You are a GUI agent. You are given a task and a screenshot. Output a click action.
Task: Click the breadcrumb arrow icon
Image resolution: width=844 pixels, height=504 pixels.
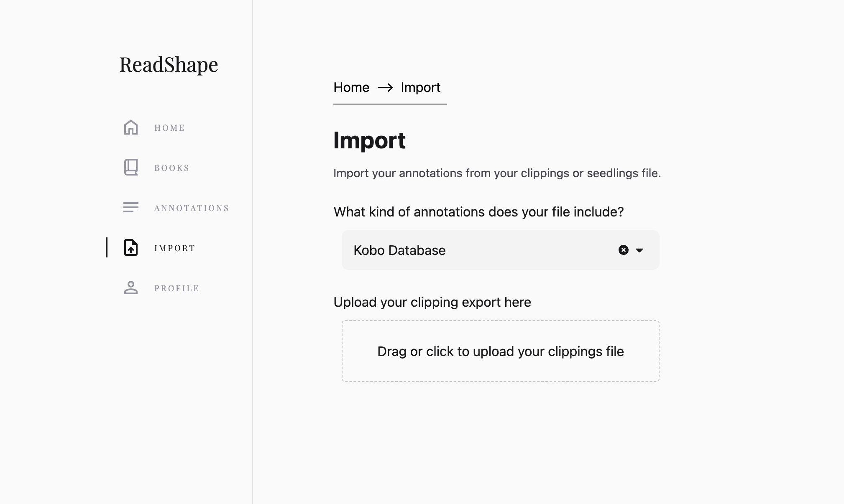point(385,87)
